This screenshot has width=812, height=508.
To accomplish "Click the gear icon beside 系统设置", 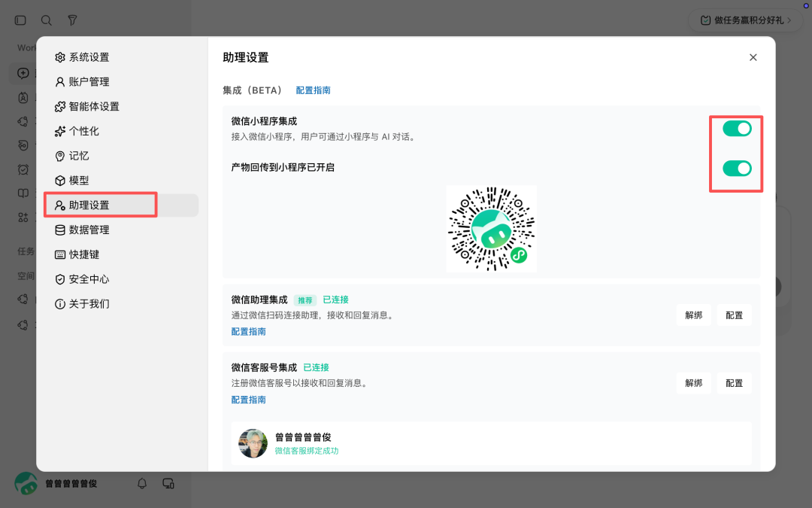I will point(60,57).
